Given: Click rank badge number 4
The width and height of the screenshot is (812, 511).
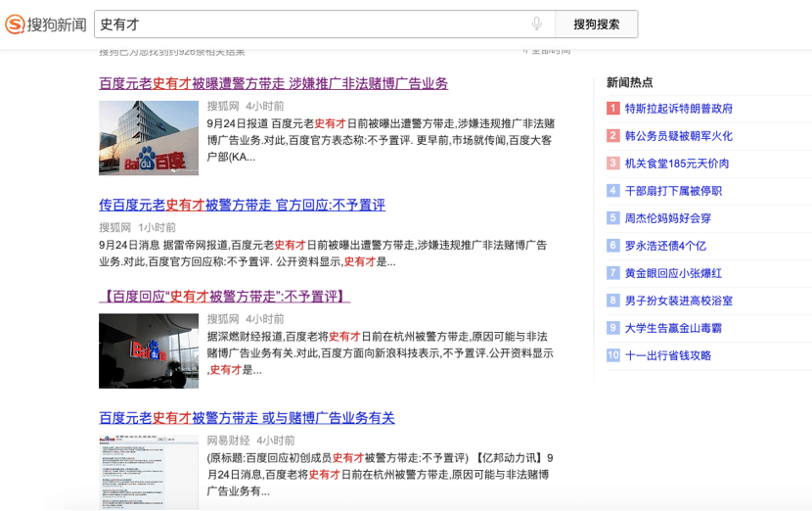Looking at the screenshot, I should [x=612, y=190].
